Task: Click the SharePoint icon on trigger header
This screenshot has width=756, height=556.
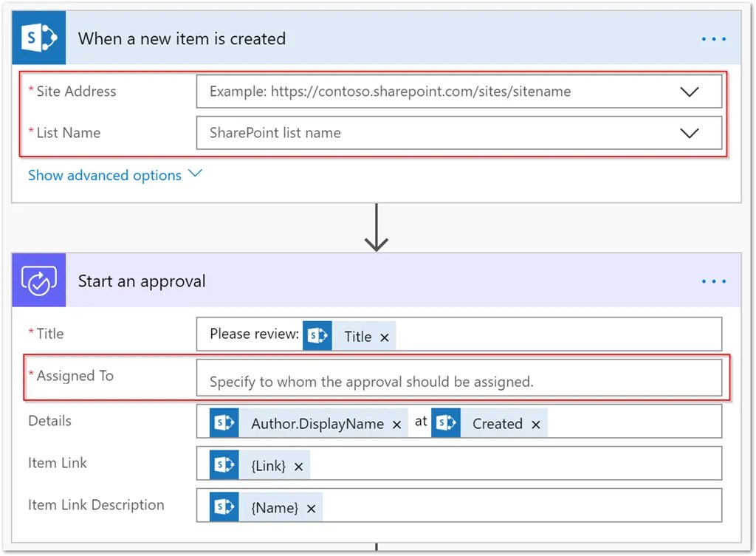Action: pos(39,38)
